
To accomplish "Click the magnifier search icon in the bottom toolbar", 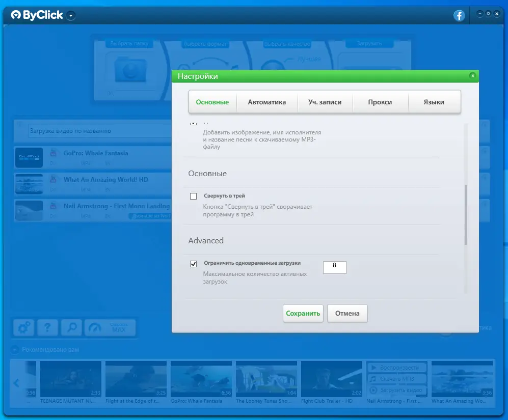I will (x=71, y=328).
